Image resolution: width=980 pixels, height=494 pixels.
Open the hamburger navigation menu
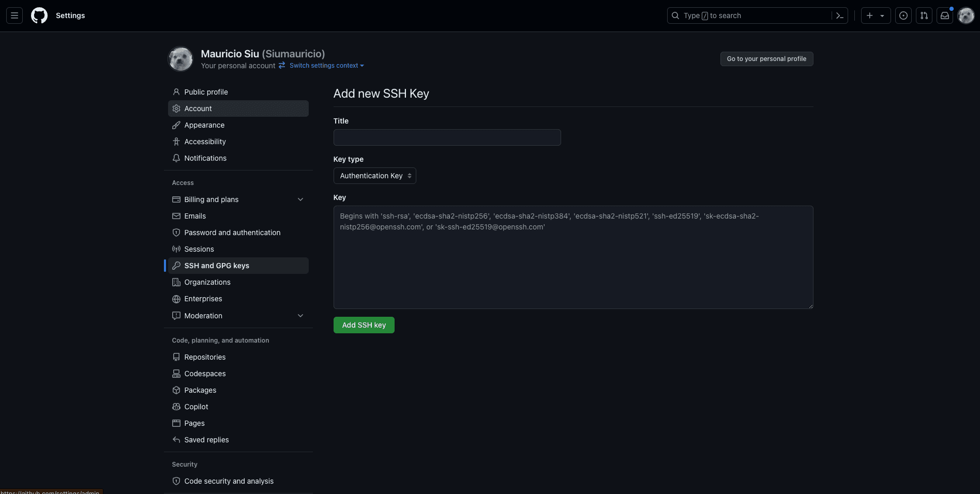[14, 16]
